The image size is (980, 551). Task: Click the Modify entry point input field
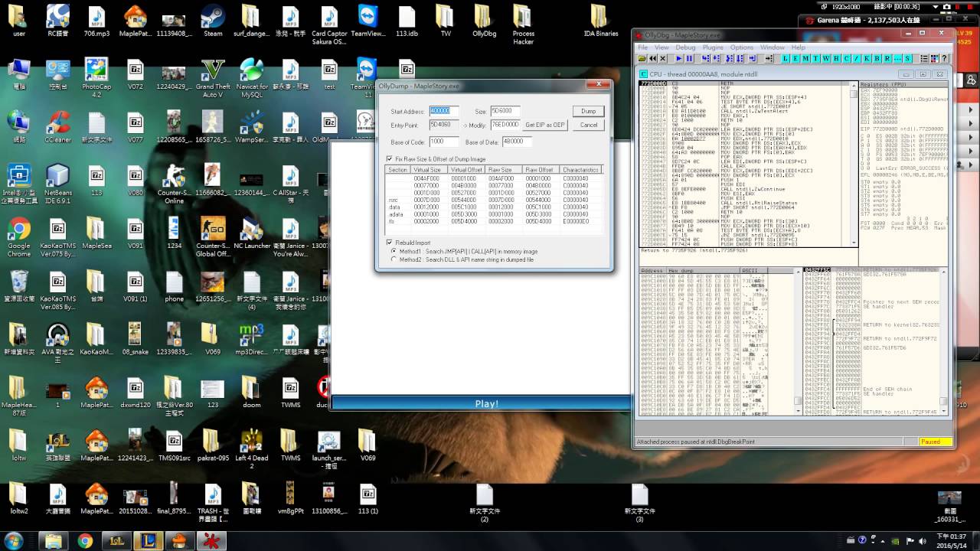point(505,125)
